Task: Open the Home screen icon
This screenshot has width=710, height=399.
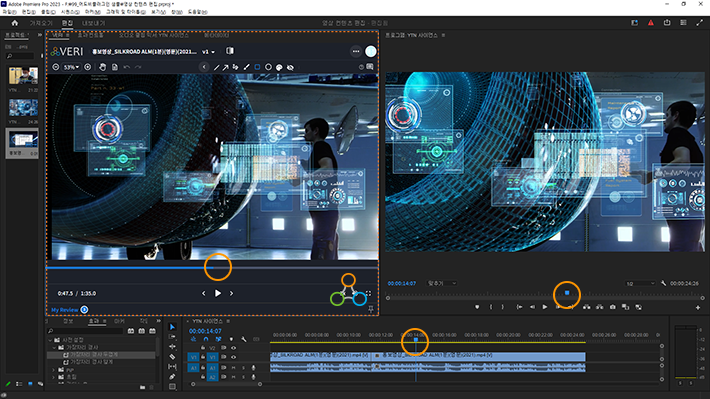Action: pyautogui.click(x=14, y=23)
